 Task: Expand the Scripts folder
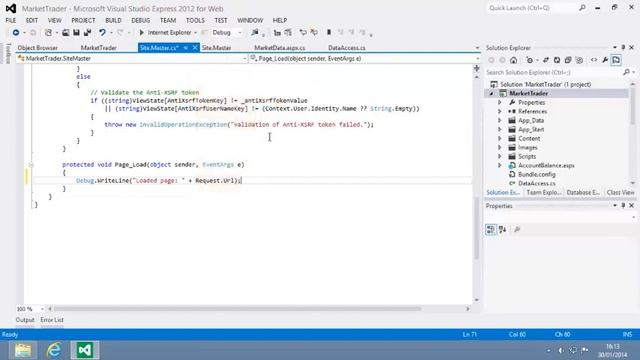[x=500, y=156]
